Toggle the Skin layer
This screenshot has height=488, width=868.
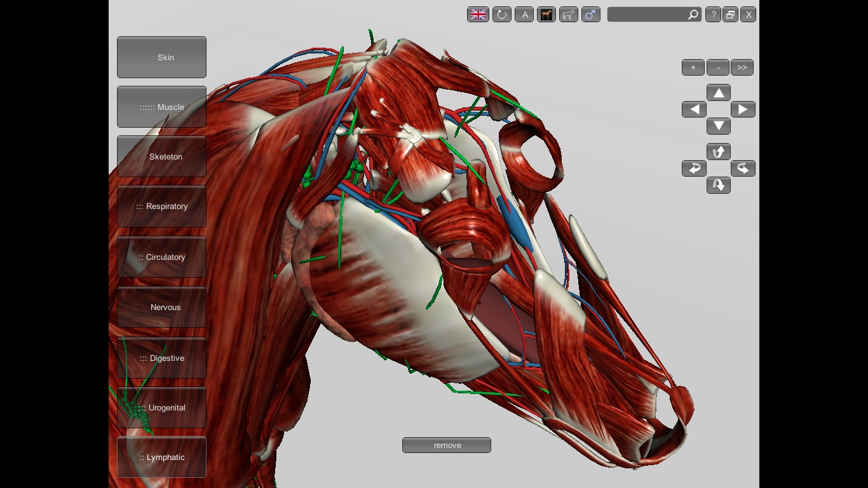pyautogui.click(x=161, y=57)
